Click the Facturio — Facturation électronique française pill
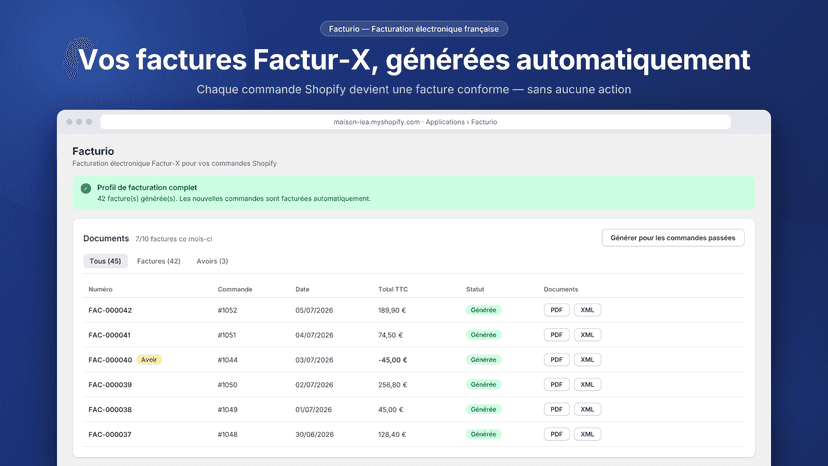Viewport: 828px width, 466px height. point(414,29)
